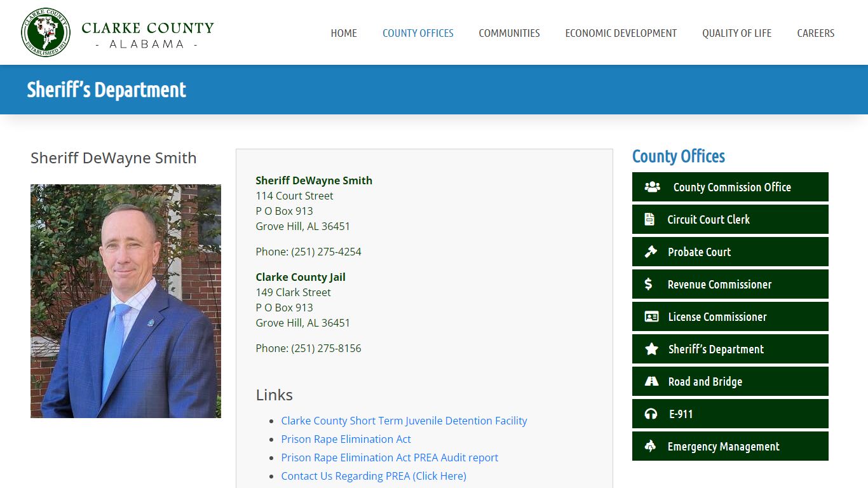Open the Home menu item
The height and width of the screenshot is (488, 868).
click(344, 33)
